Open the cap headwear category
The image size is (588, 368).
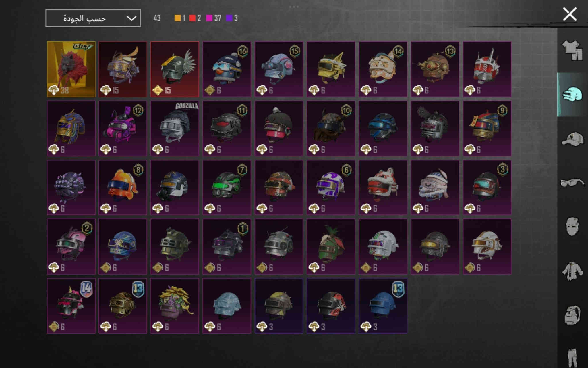click(x=572, y=139)
